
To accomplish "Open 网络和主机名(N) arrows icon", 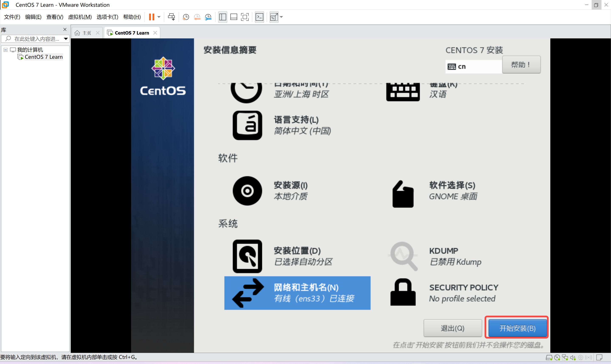I will tap(248, 293).
